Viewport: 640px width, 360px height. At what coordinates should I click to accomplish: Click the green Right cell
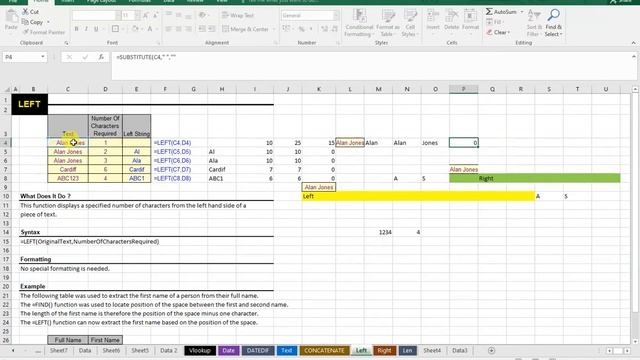[x=535, y=178]
